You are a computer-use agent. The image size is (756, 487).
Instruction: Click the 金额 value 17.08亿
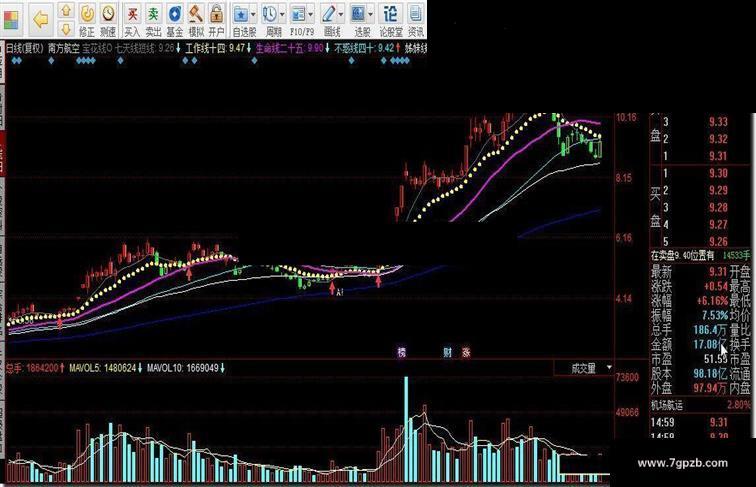[710, 344]
